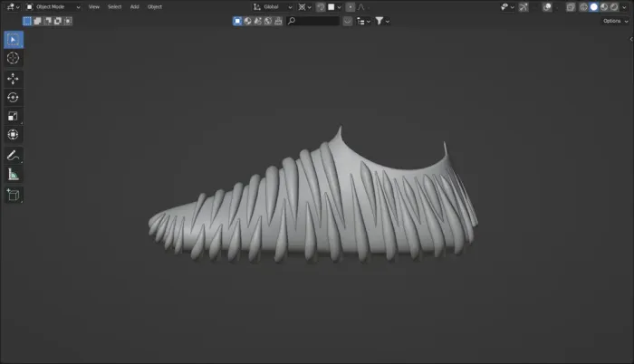Choose the Extend selection mode

tap(37, 21)
